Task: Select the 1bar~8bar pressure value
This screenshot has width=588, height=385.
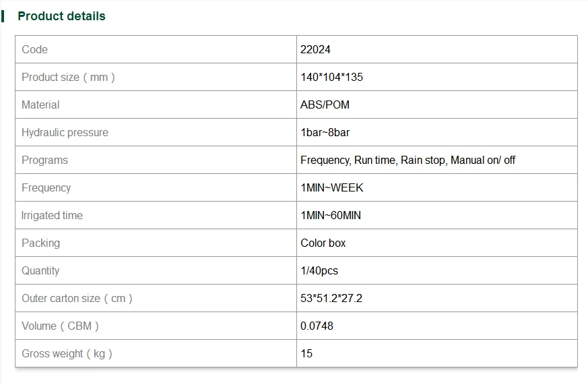Action: [325, 132]
